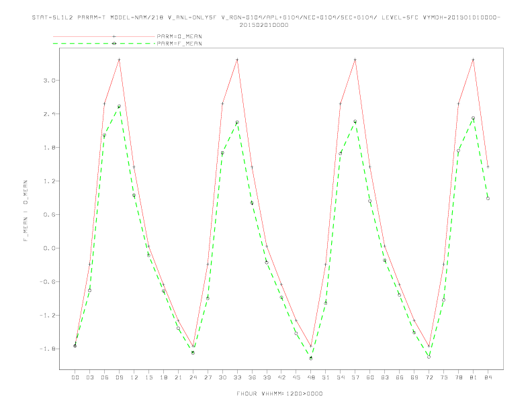Click x-axis tick label 09
The image size is (532, 411).
pos(119,377)
